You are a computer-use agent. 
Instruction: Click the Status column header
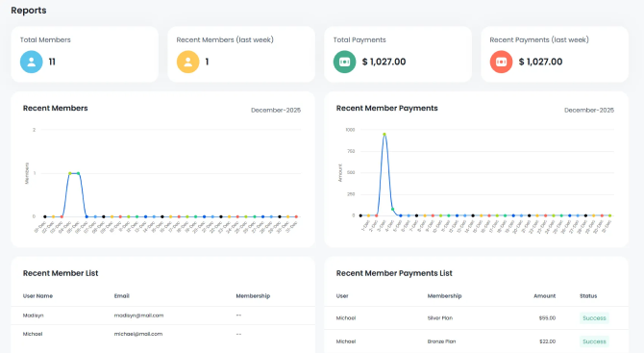(x=588, y=296)
